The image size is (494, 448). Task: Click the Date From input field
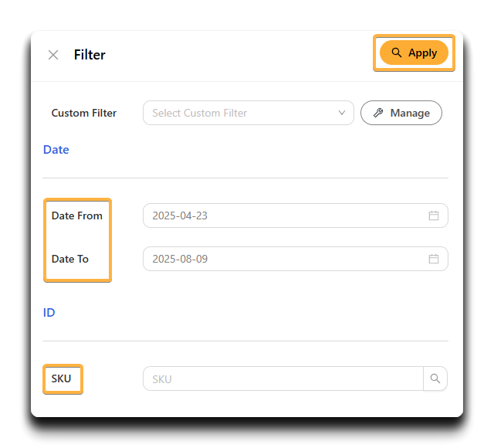[295, 216]
